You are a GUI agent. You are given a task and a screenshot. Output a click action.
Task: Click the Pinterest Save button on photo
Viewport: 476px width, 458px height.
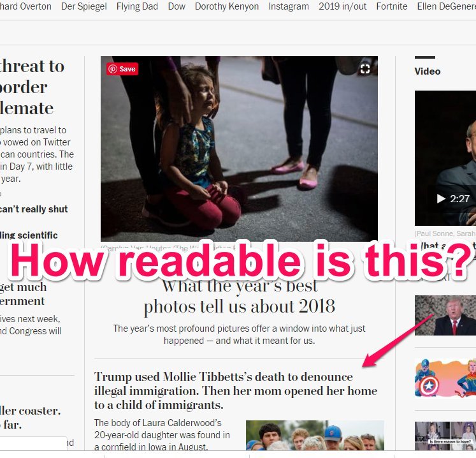click(x=122, y=69)
